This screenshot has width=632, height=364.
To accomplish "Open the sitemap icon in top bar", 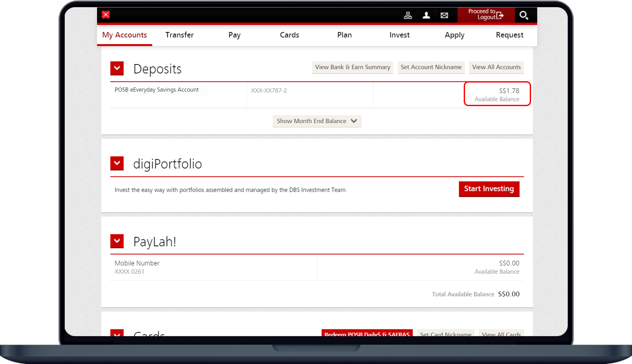I will tap(408, 15).
